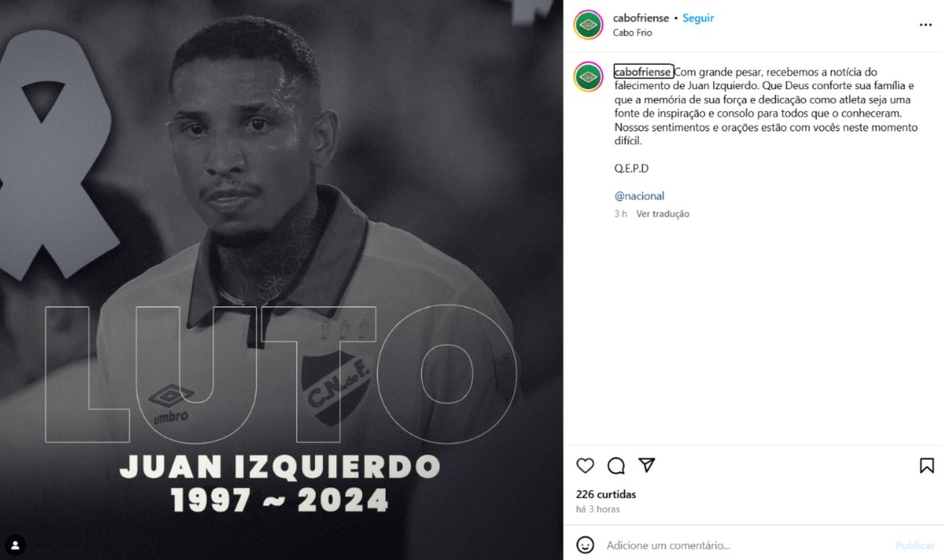Open post timestamp há 3 horas

click(597, 509)
